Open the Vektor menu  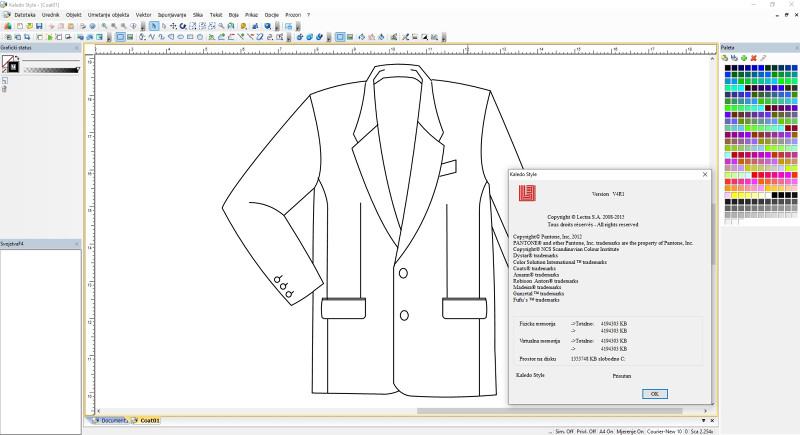coord(145,15)
